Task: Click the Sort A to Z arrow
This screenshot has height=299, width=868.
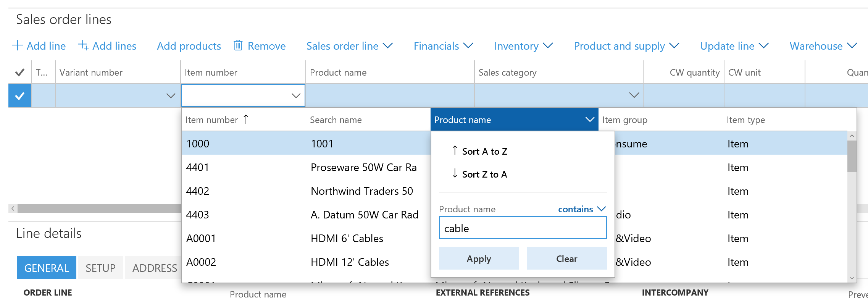Action: (x=455, y=151)
